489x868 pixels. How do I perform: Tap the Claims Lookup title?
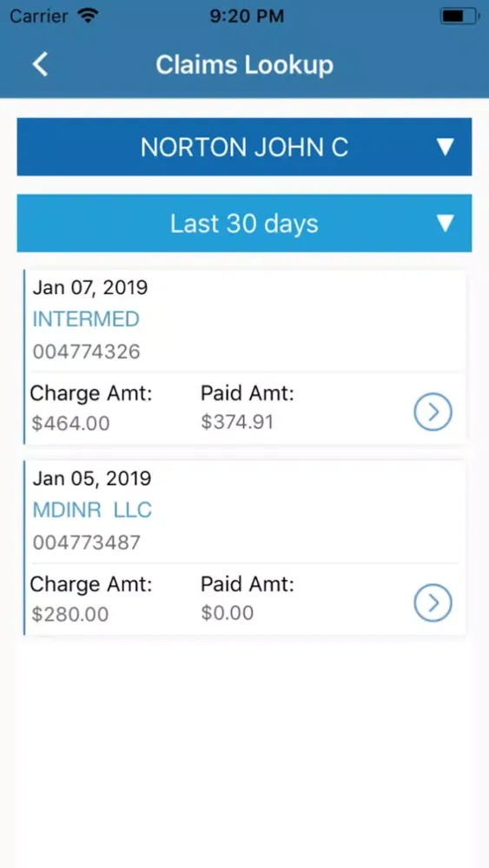(x=244, y=65)
